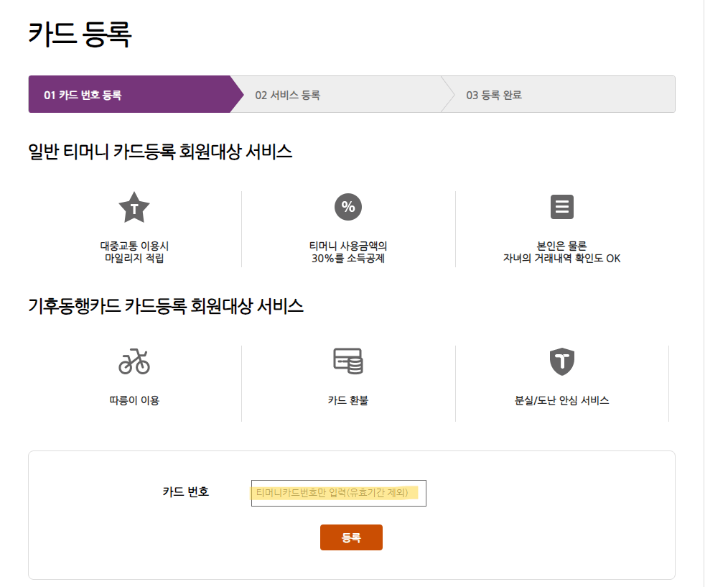Viewport: 728px width, 587px height.
Task: Focus the 티머니카드번호 input field
Action: click(x=338, y=493)
